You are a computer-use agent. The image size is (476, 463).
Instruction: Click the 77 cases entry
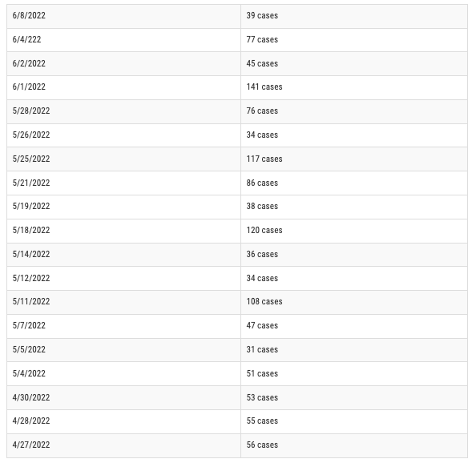point(354,40)
